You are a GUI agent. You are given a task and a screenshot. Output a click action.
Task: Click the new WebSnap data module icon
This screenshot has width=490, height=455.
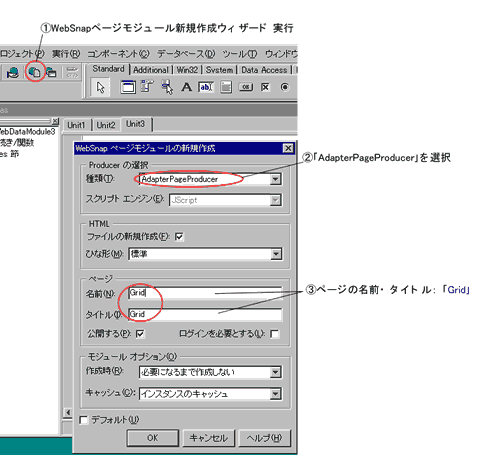pyautogui.click(x=51, y=72)
